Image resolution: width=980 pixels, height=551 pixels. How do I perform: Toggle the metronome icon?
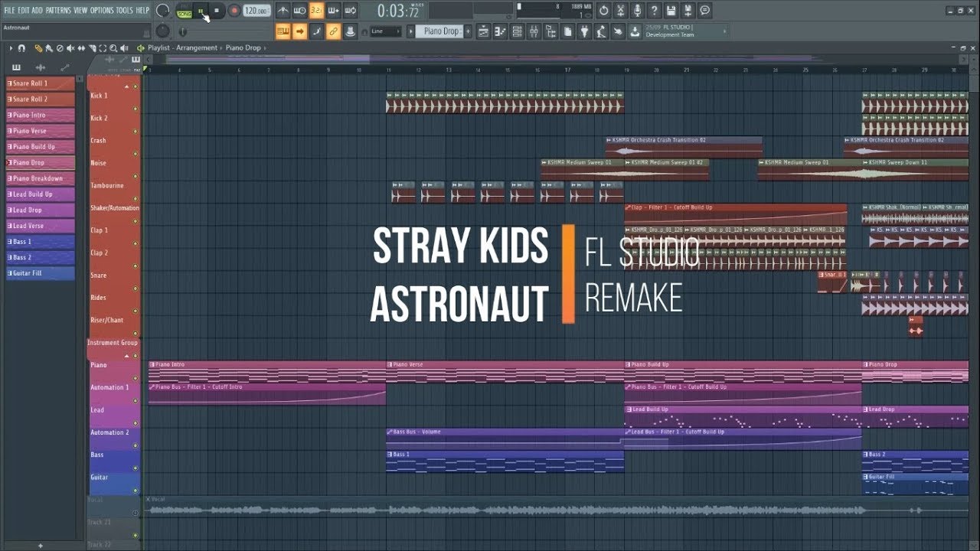(283, 11)
